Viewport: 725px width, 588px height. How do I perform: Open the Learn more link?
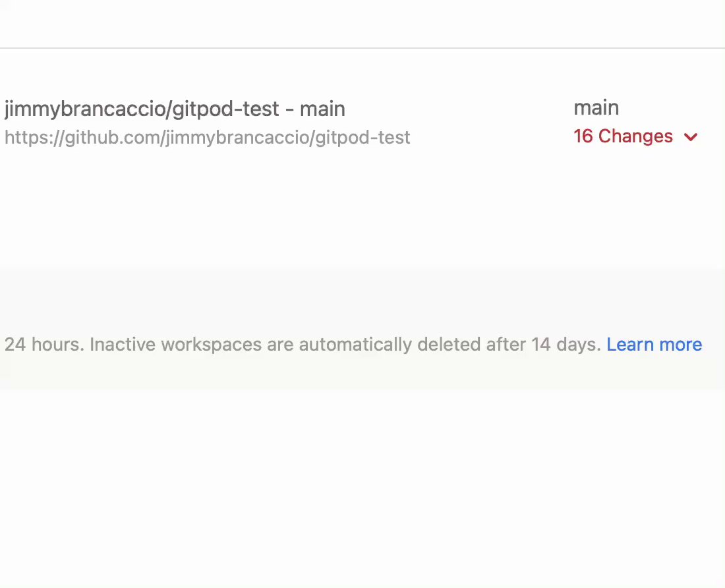654,344
